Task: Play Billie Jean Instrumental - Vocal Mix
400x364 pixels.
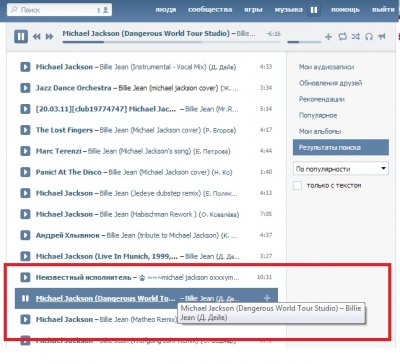Action: [25, 67]
